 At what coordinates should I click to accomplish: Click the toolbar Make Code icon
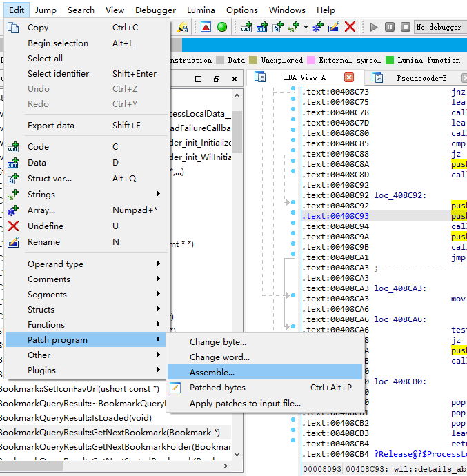tap(246, 28)
